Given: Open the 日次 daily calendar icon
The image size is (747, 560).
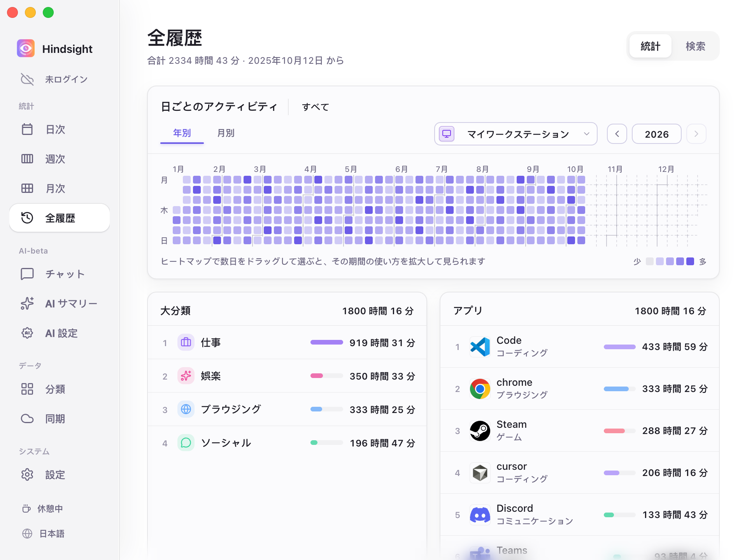Looking at the screenshot, I should pyautogui.click(x=27, y=129).
